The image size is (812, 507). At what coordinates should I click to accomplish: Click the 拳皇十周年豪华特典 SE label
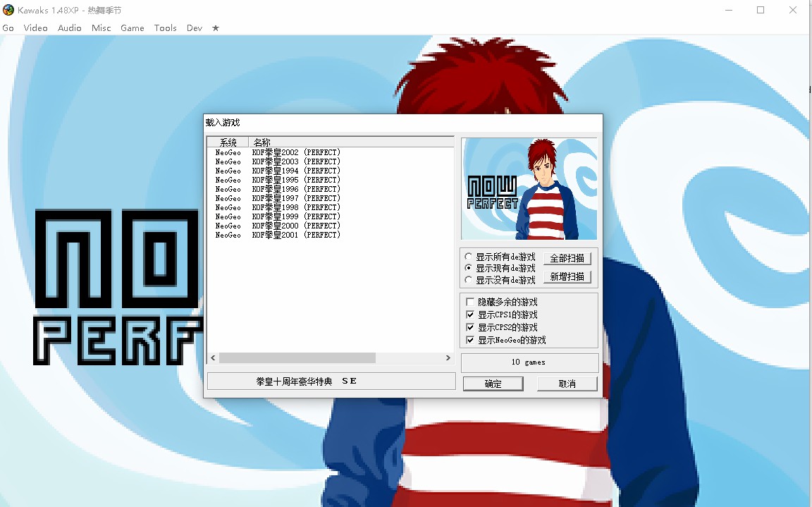pos(331,381)
